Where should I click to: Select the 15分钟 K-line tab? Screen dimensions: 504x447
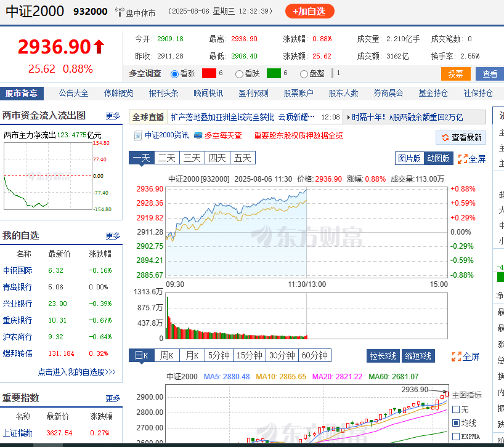[250, 355]
